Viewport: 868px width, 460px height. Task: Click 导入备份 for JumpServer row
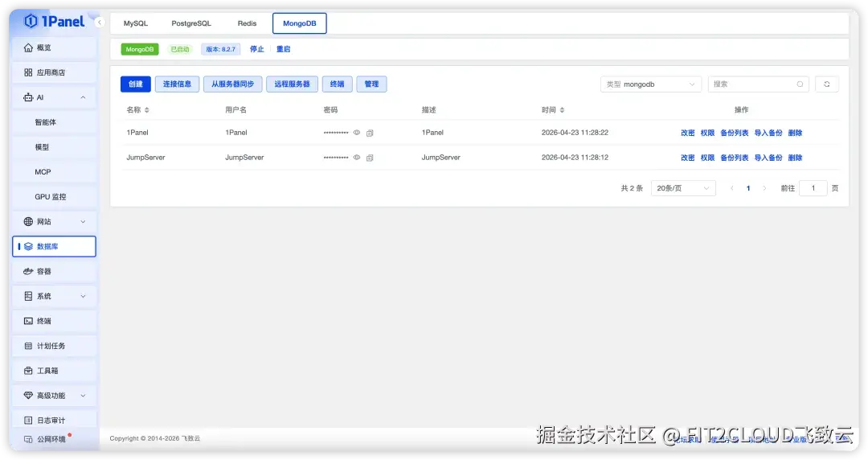(x=768, y=158)
